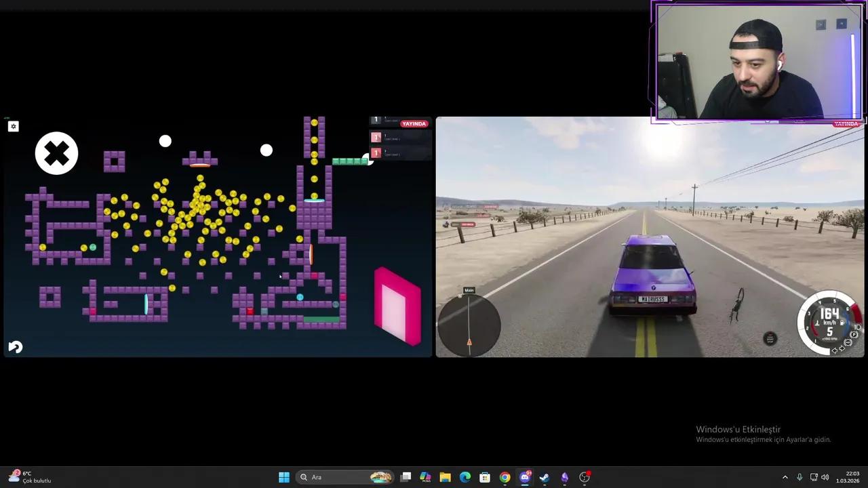Open the volume control in system tray
Viewport: 868px width, 488px height.
pyautogui.click(x=825, y=477)
